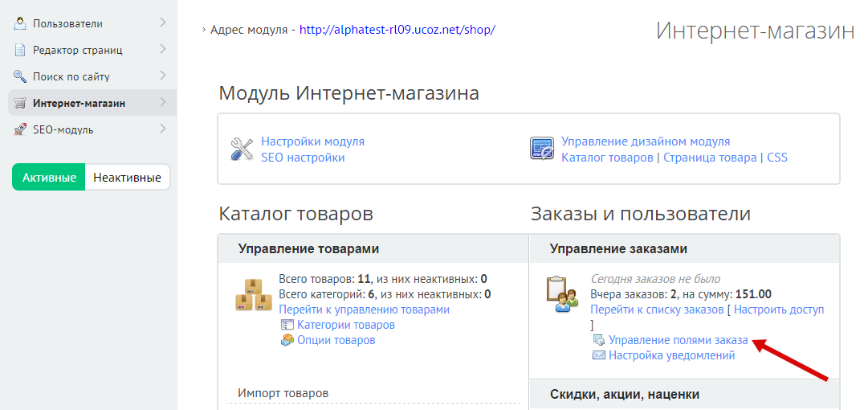Click the envelope icon for notification settings
868x410 pixels.
(x=598, y=355)
